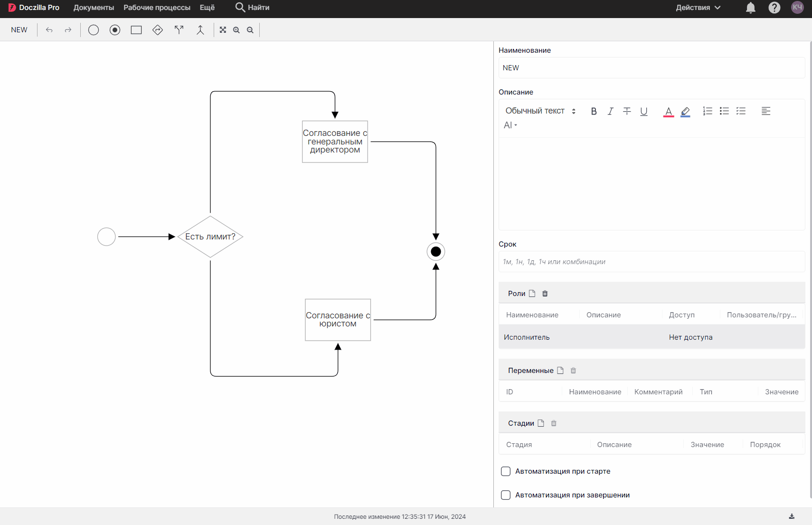Click inside the description text area
Viewport: 812px width, 525px height.
tap(651, 184)
